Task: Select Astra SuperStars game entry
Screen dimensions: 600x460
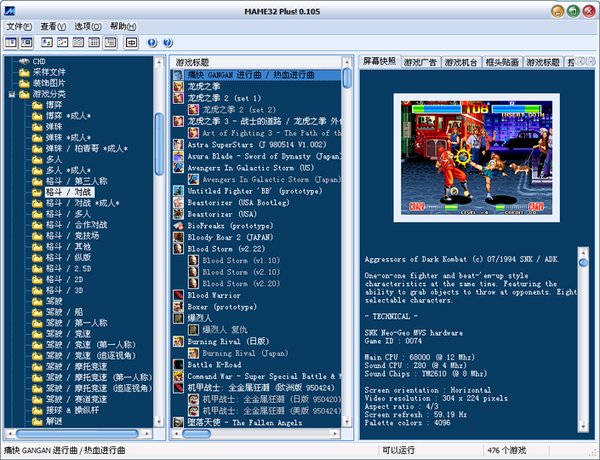Action: [257, 145]
